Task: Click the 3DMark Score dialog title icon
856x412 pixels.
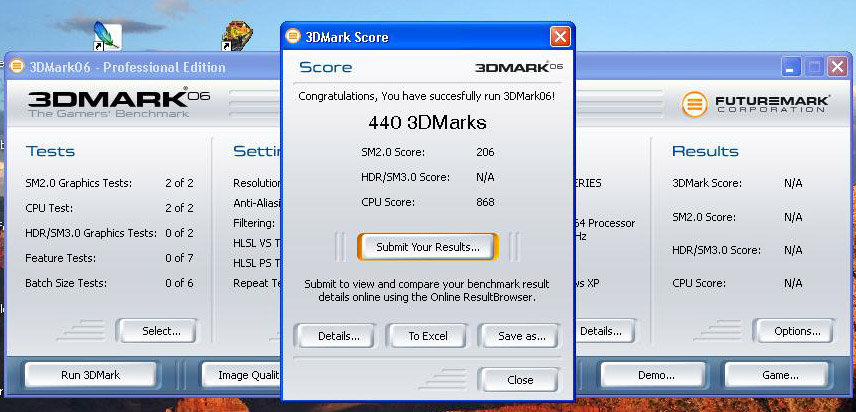Action: tap(293, 37)
